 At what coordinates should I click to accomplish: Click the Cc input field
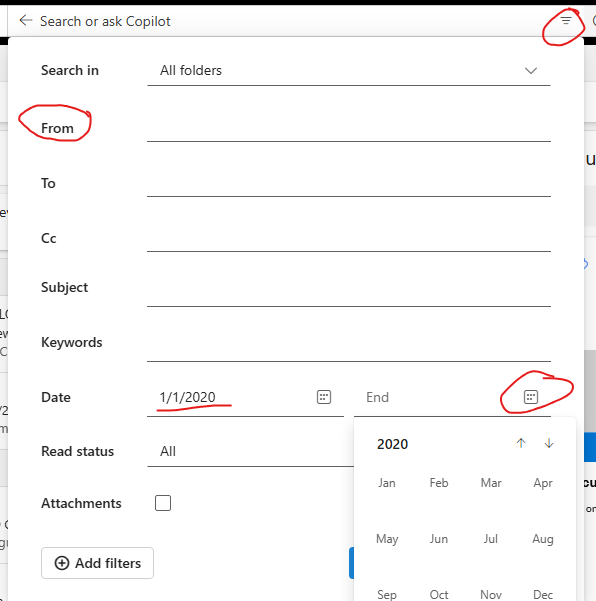[x=349, y=238]
